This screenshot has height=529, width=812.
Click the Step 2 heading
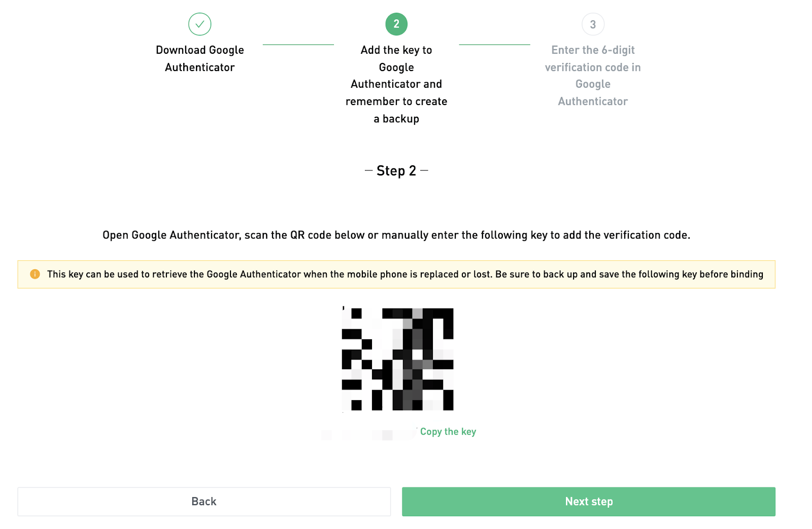click(396, 170)
